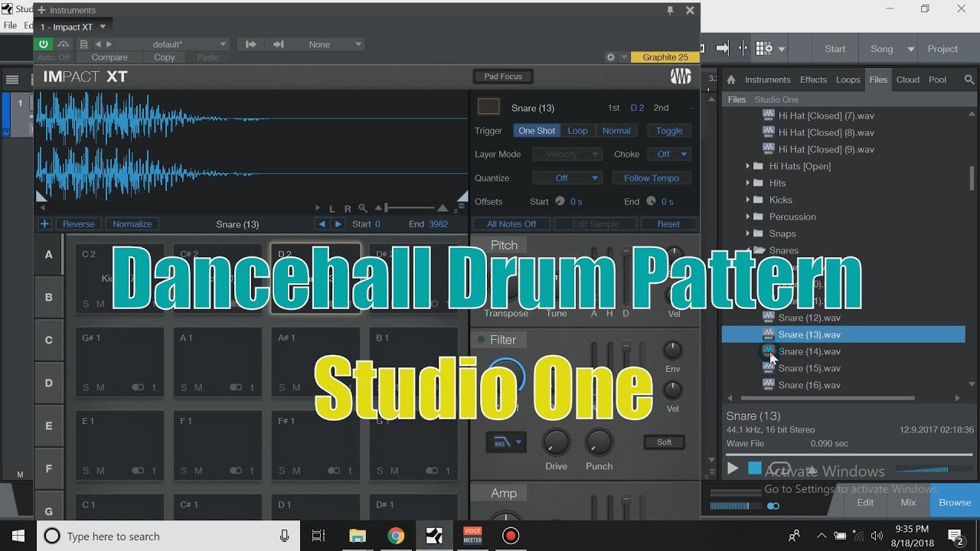Enable Follow Tempo
Screen dimensions: 980x551
tap(652, 178)
